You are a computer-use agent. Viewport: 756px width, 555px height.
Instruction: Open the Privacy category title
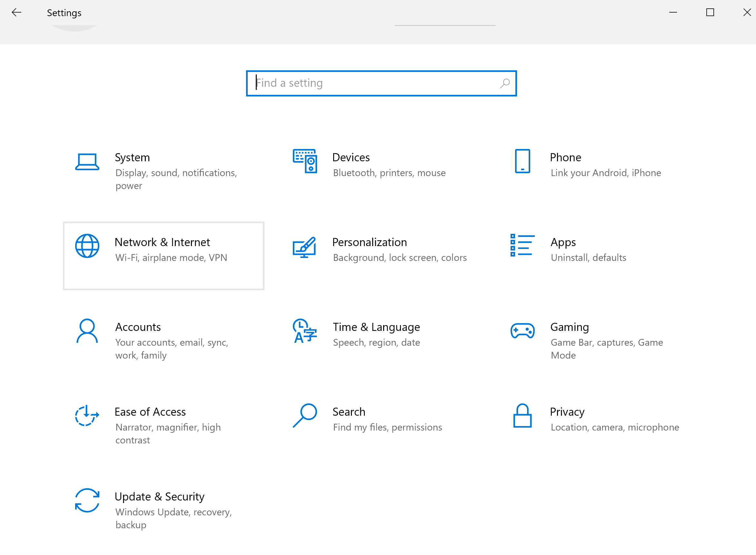(x=567, y=412)
